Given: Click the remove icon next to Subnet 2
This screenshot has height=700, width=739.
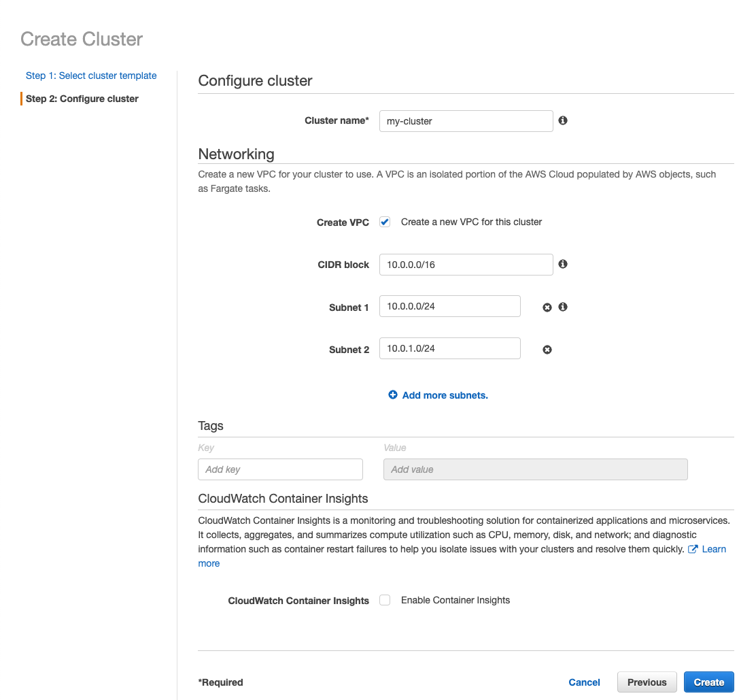Looking at the screenshot, I should [x=547, y=349].
